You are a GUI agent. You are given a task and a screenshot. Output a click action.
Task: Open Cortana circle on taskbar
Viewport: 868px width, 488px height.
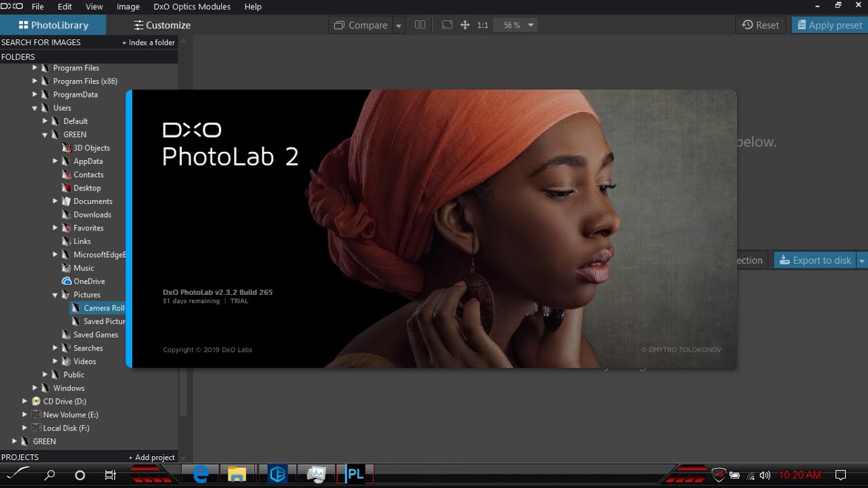[80, 475]
